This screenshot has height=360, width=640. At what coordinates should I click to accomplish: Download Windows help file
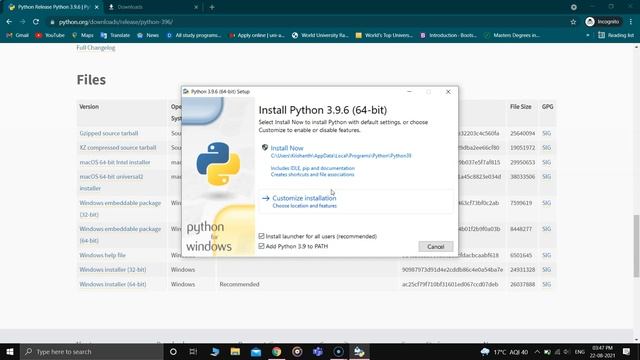[x=102, y=255]
